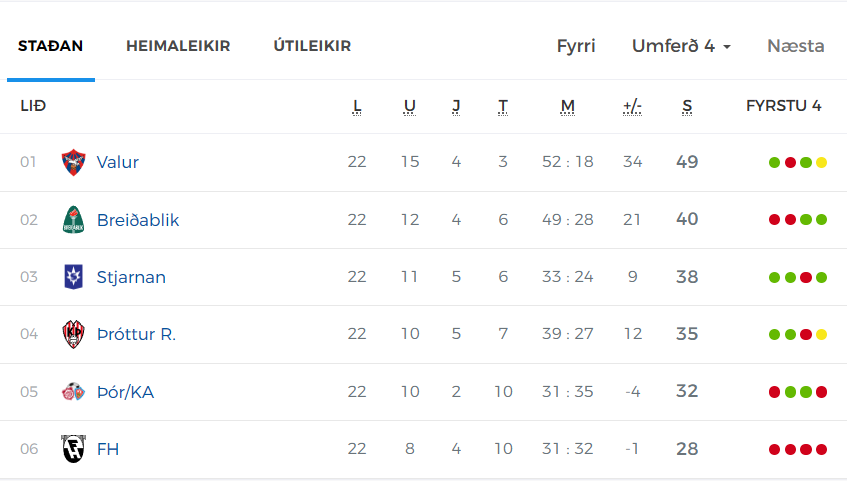The height and width of the screenshot is (481, 849).
Task: Switch to the Heimaleikir tab
Action: pos(178,46)
